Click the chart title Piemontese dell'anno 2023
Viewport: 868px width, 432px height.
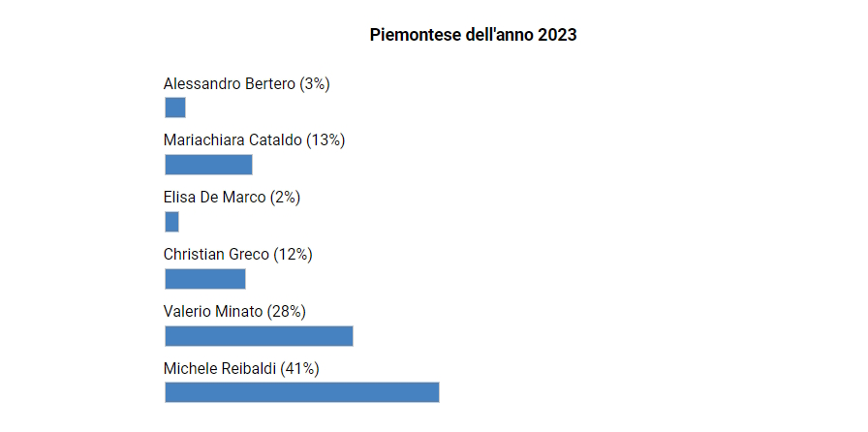point(473,35)
